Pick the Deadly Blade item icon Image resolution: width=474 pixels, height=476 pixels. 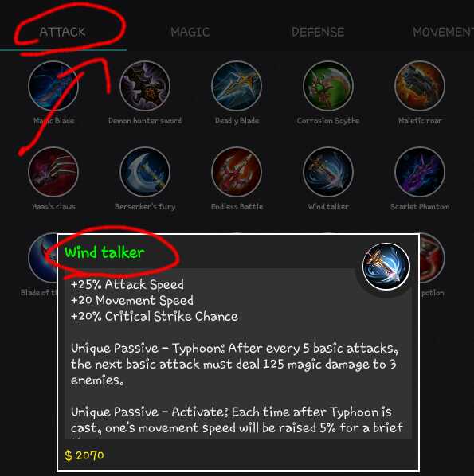coord(237,86)
